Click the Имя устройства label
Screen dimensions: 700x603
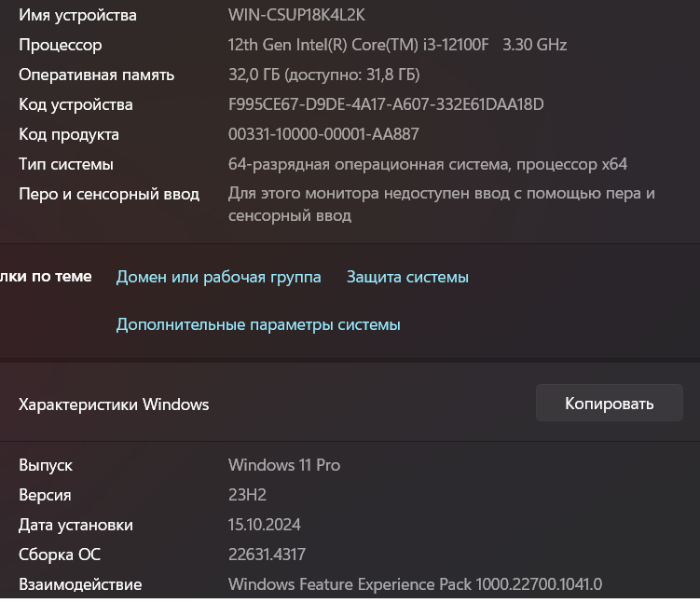[x=77, y=15]
